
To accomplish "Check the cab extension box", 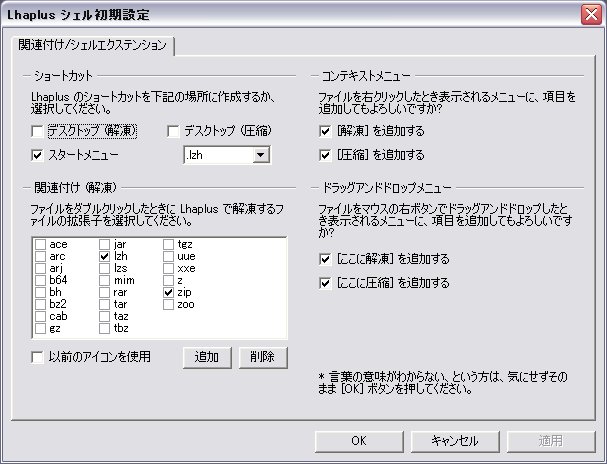I will pyautogui.click(x=40, y=316).
